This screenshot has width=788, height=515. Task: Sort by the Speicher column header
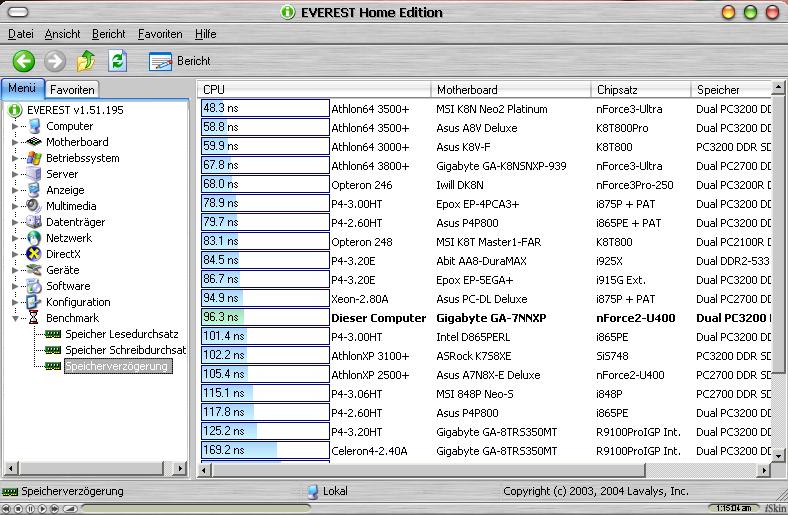click(731, 89)
